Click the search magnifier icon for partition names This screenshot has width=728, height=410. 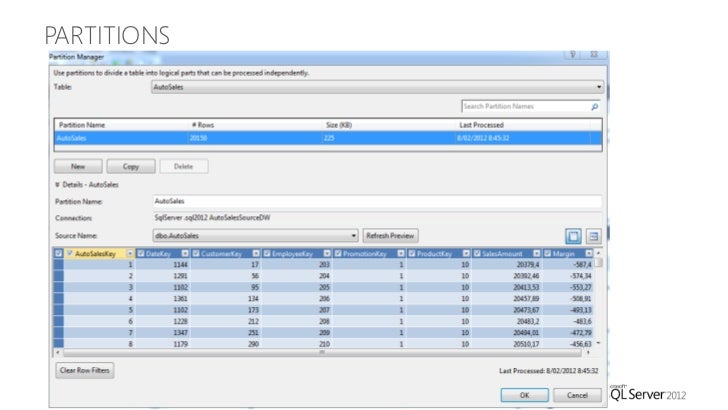coord(595,105)
